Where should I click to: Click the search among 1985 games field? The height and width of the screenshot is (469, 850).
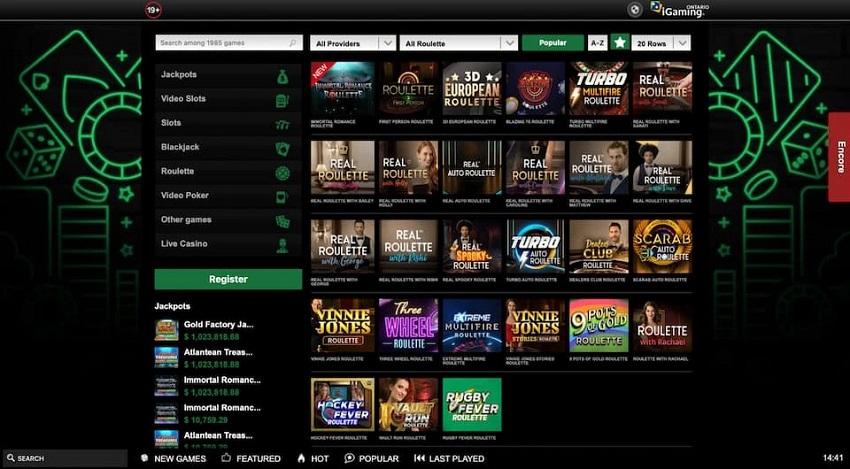point(229,43)
